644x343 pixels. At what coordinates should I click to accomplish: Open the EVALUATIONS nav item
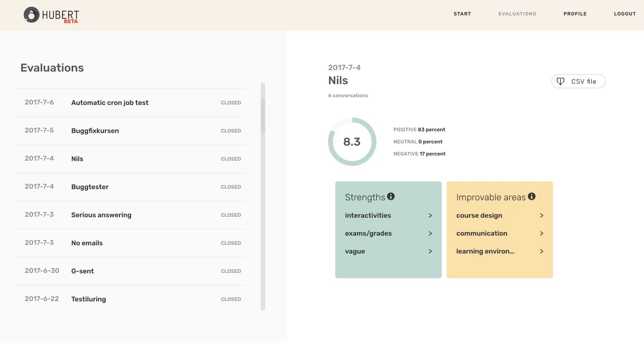(517, 14)
